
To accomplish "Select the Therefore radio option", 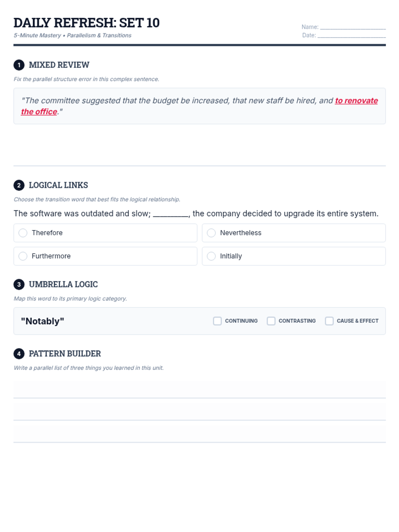I will [23, 233].
